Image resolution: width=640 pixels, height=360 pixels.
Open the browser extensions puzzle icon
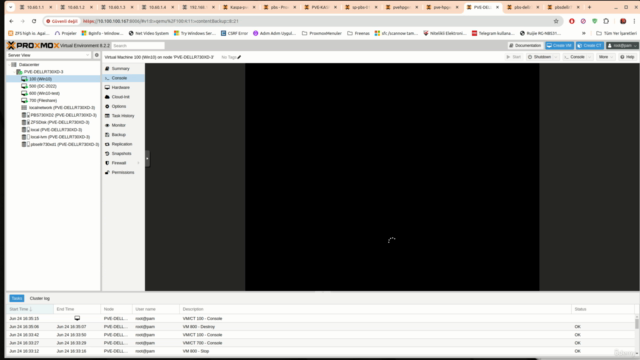(606, 21)
